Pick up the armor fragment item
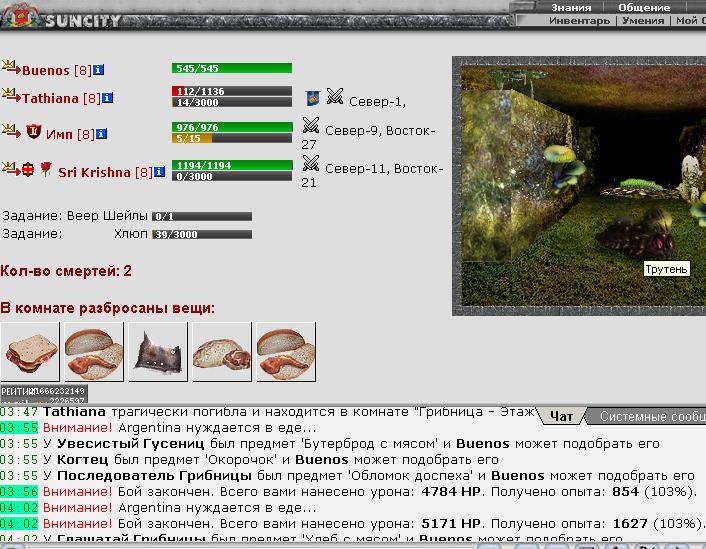Screen dimensions: 706x549 click(x=158, y=352)
